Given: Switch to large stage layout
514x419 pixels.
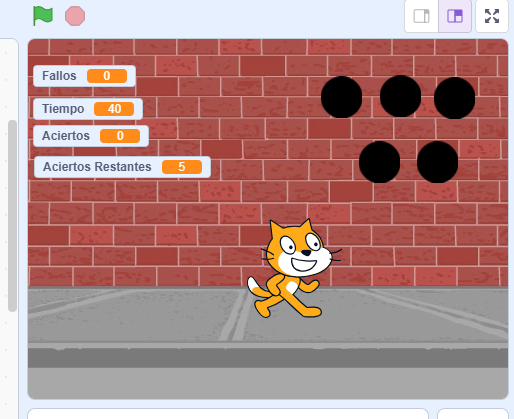Looking at the screenshot, I should pos(455,16).
